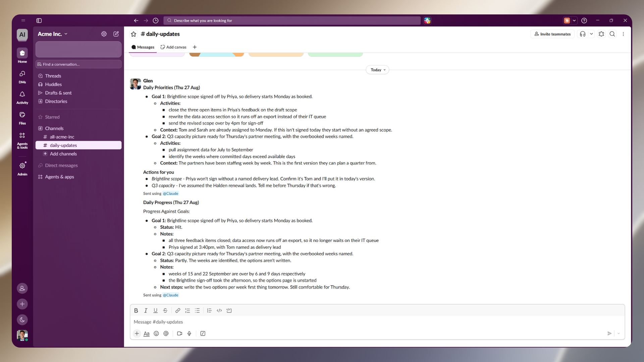Click the Glen sender name
The width and height of the screenshot is (644, 362).
pos(148,81)
